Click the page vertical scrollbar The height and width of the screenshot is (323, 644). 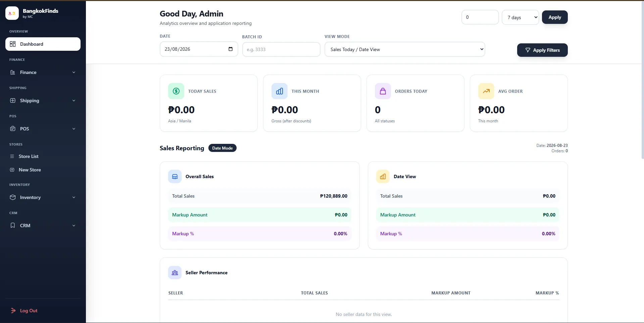[x=642, y=80]
